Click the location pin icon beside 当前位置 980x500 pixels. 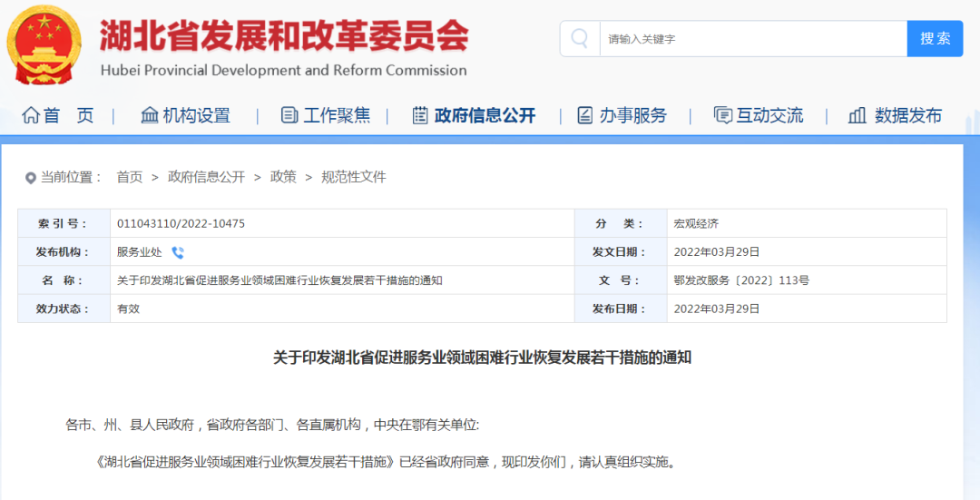click(30, 178)
